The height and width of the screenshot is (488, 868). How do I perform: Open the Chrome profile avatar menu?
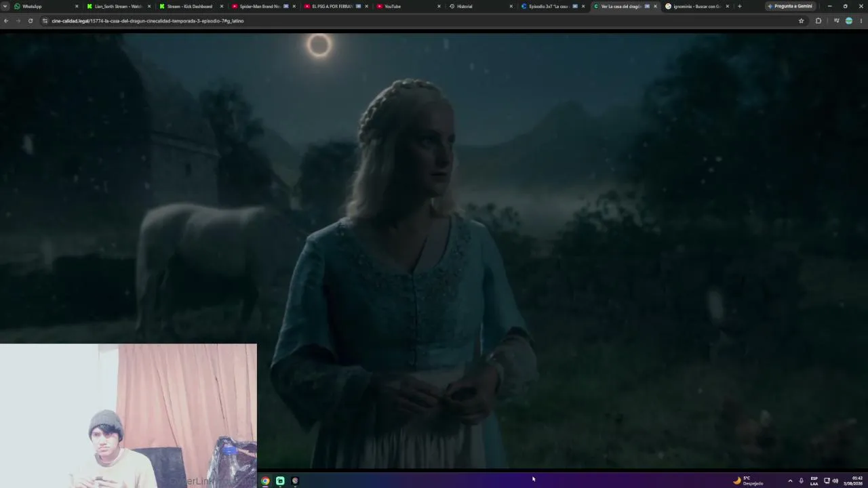[x=848, y=21]
